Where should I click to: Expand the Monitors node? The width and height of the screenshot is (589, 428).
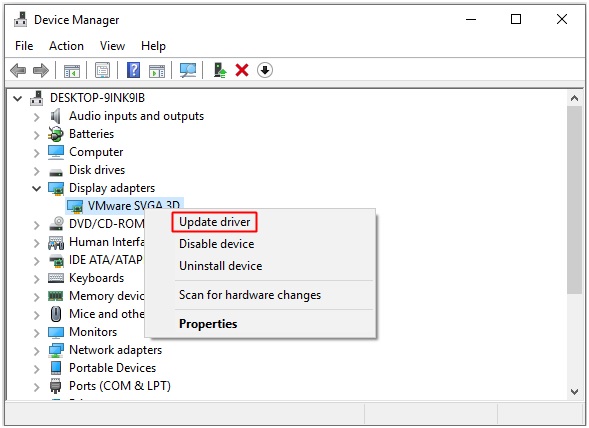(x=36, y=333)
